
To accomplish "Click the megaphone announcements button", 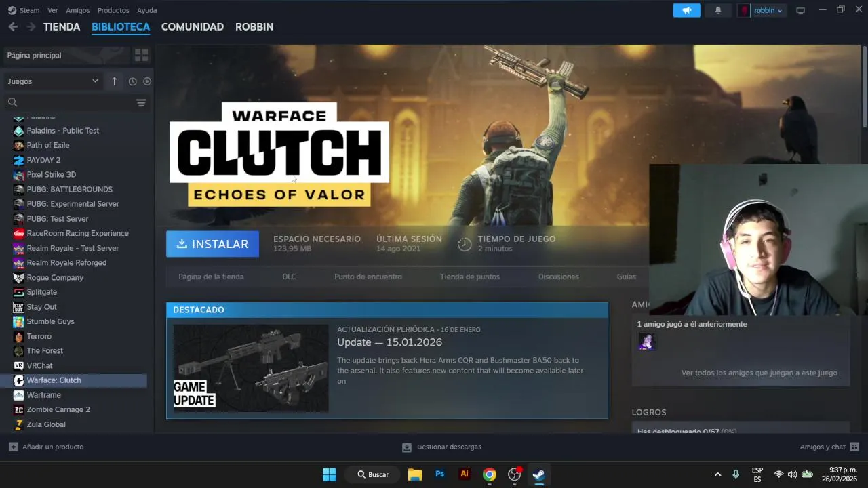I will click(x=686, y=10).
